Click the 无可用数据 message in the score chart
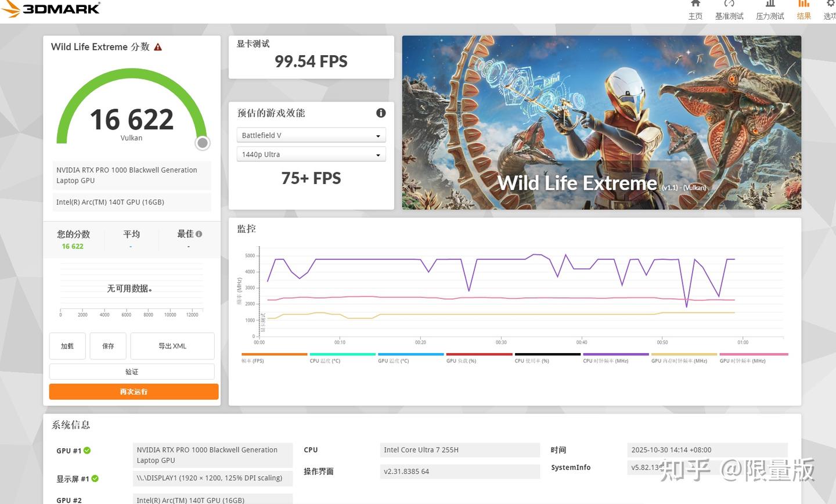836x504 pixels. [x=129, y=289]
